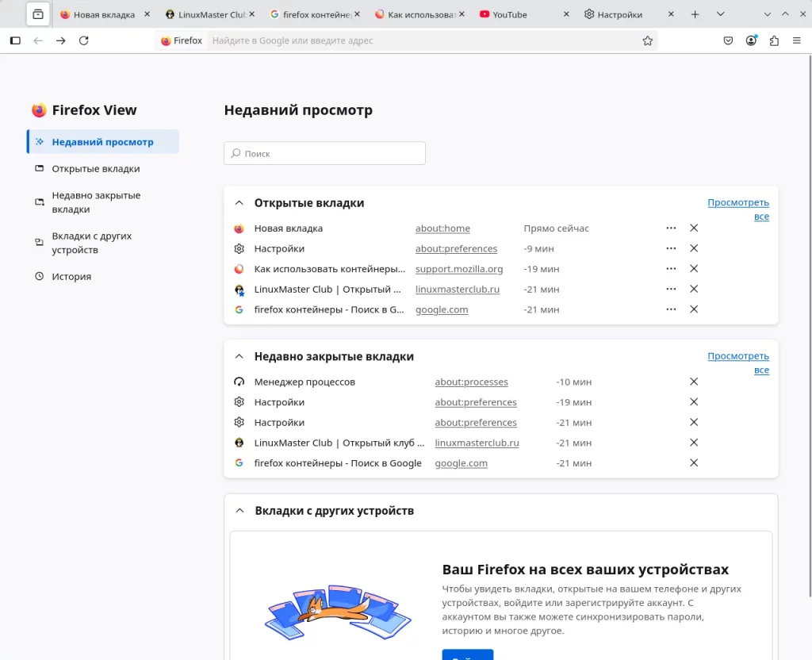Focus the Поиск search field
812x660 pixels.
[x=324, y=153]
